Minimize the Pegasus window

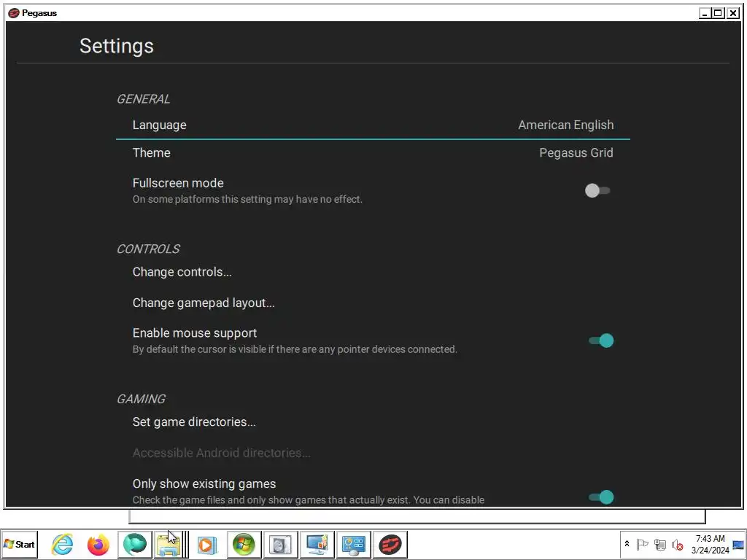[705, 13]
